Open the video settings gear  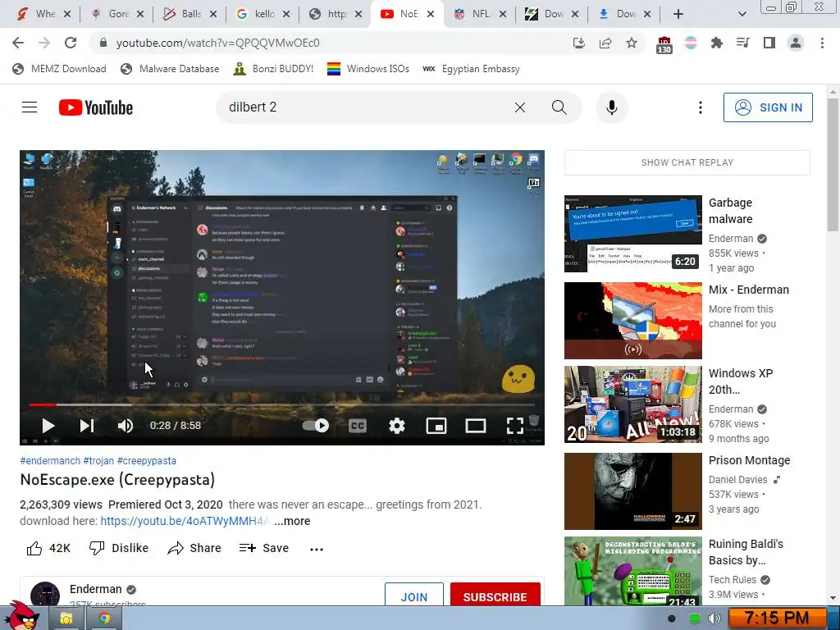[x=397, y=426]
